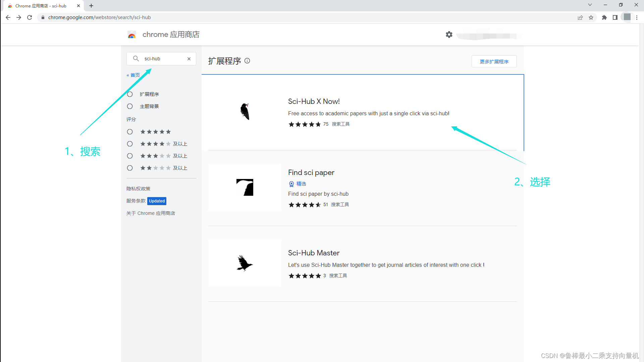Click the Chrome Web Store rainbow logo

tap(132, 35)
